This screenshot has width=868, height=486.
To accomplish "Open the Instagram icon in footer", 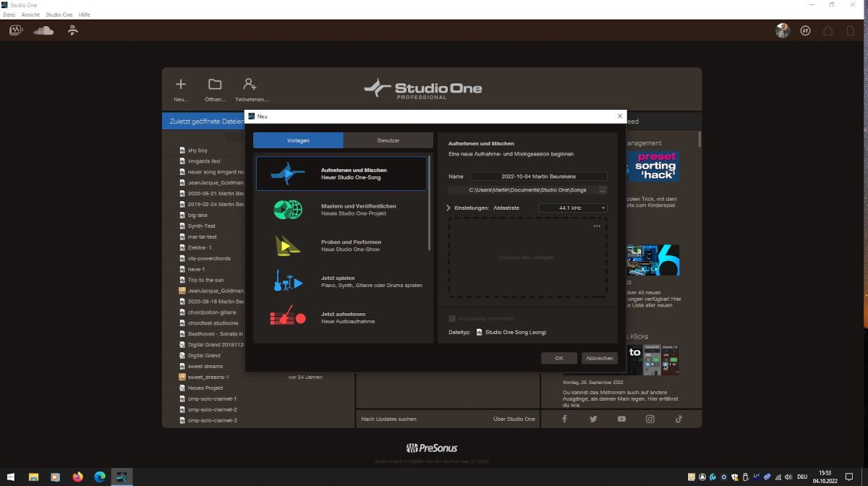I will (x=650, y=419).
